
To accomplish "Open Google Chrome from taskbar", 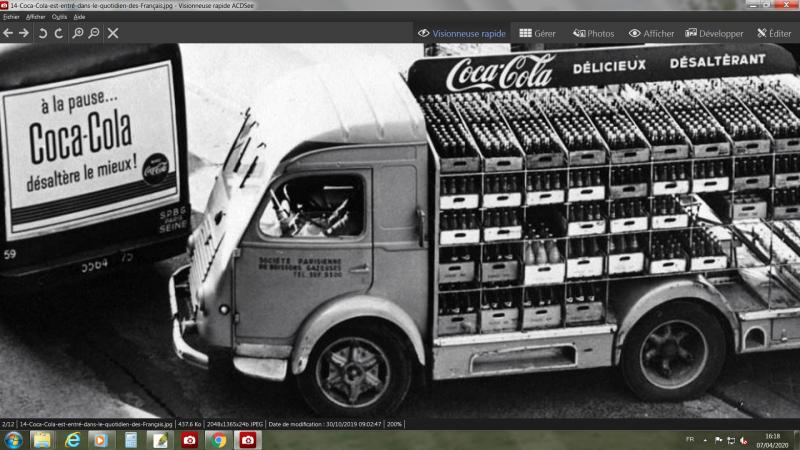I will 218,440.
